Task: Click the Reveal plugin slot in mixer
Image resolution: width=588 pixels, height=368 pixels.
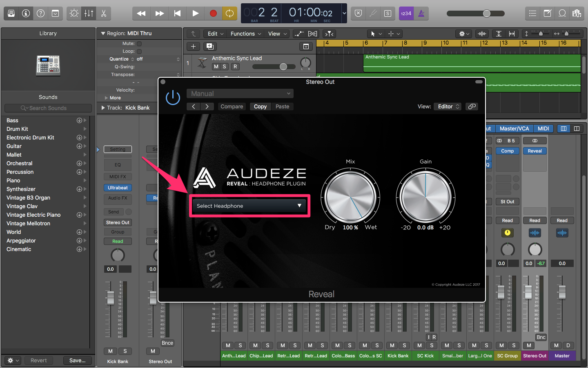Action: pos(535,151)
